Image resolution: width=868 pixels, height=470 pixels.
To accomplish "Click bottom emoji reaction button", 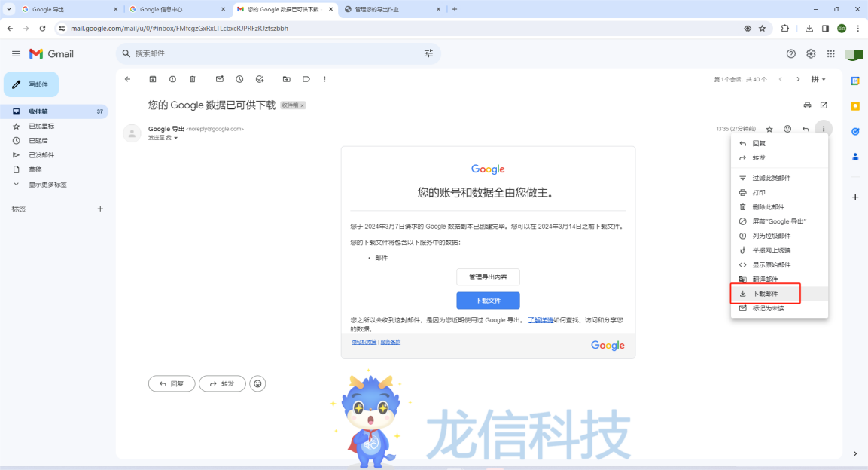I will pyautogui.click(x=257, y=383).
